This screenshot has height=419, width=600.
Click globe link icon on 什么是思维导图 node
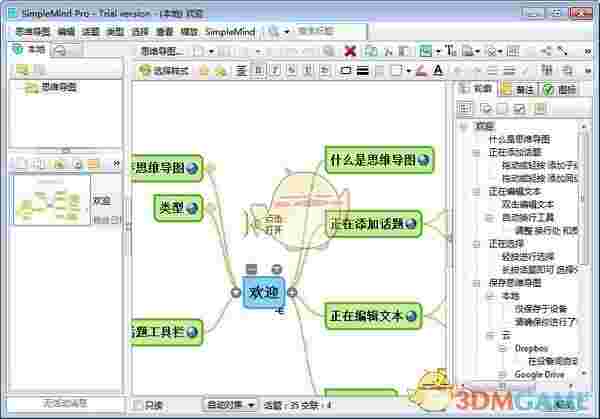(x=423, y=160)
